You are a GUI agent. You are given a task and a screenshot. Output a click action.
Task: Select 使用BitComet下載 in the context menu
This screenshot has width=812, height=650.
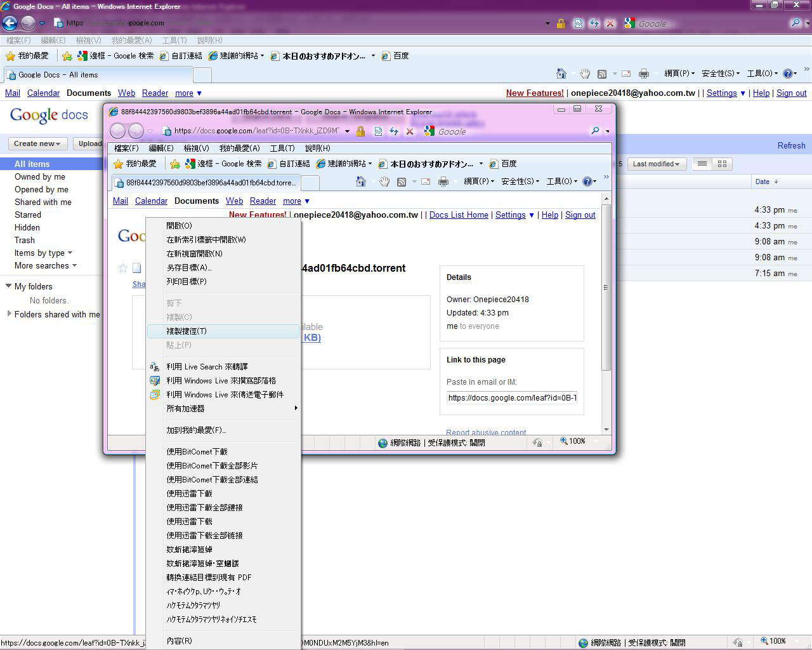point(197,451)
